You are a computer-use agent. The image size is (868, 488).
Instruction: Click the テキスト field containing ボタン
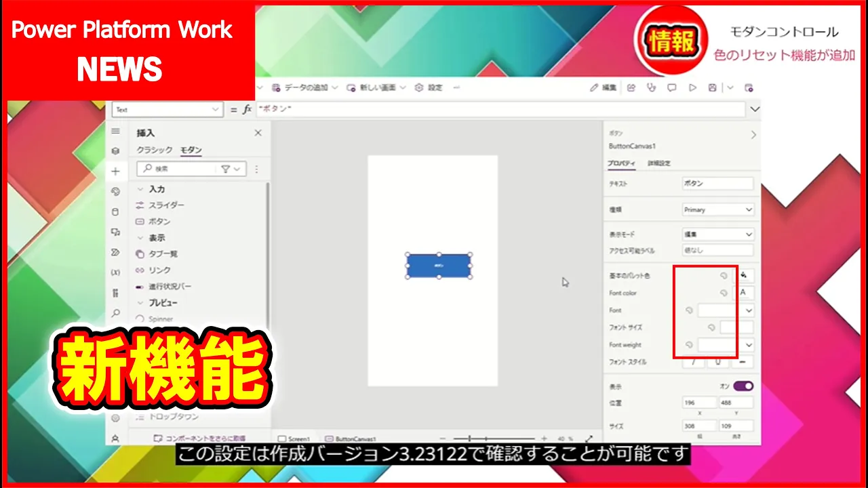click(x=717, y=184)
